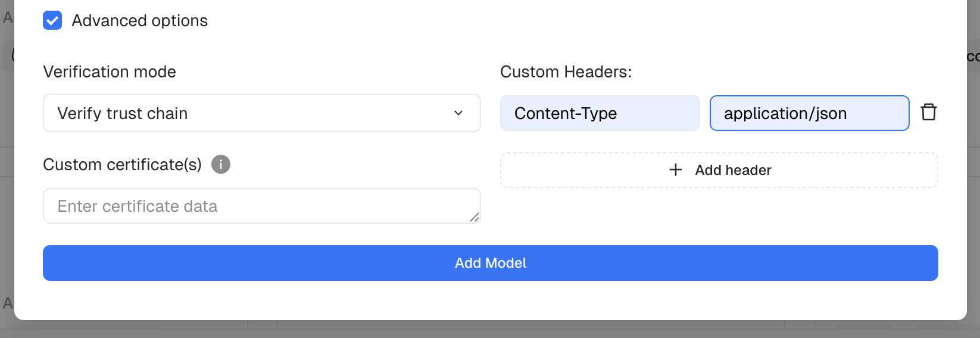980x338 pixels.
Task: Click the Add Model button
Action: coord(491,263)
